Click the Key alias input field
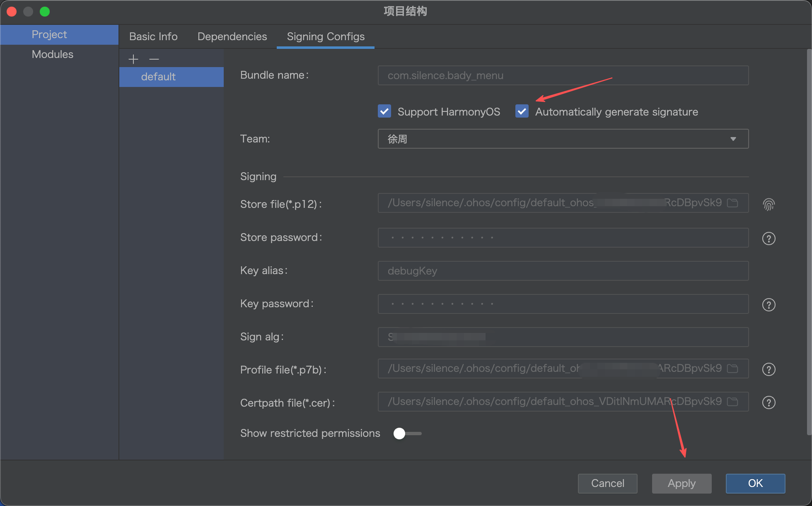This screenshot has height=506, width=812. tap(563, 271)
